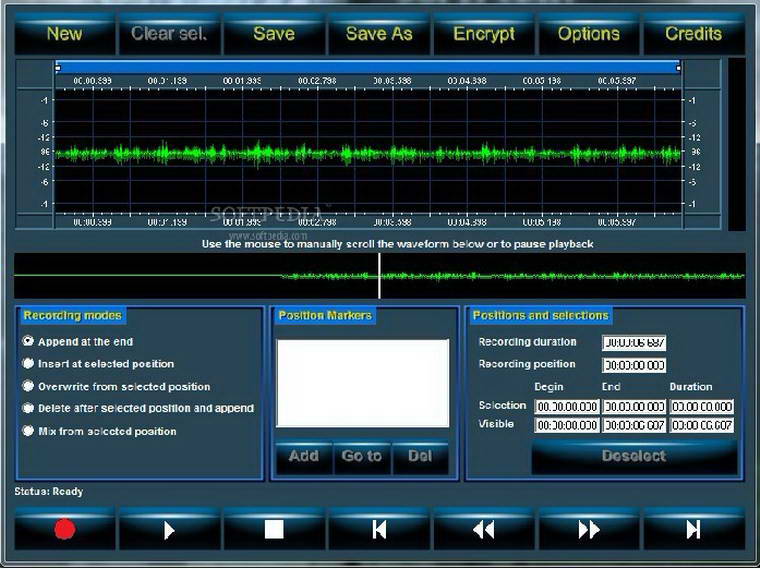The image size is (760, 569).
Task: Click the Selection Begin time field
Action: click(567, 406)
